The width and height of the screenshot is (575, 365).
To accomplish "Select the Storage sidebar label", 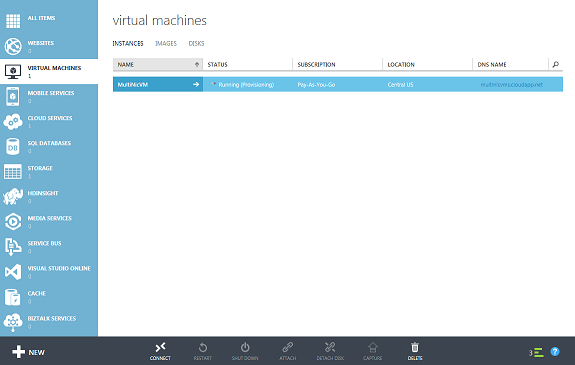I will pos(40,168).
